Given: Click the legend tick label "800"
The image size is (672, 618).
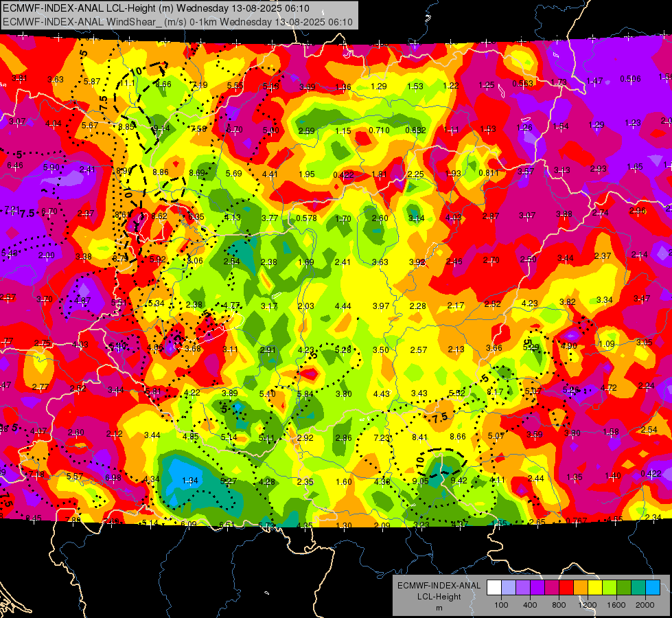Looking at the screenshot, I should (559, 605).
